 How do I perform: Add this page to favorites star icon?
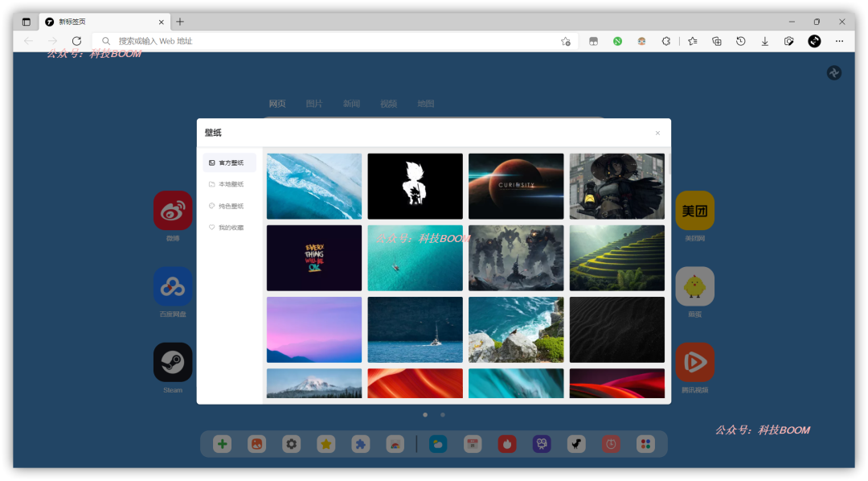[566, 41]
